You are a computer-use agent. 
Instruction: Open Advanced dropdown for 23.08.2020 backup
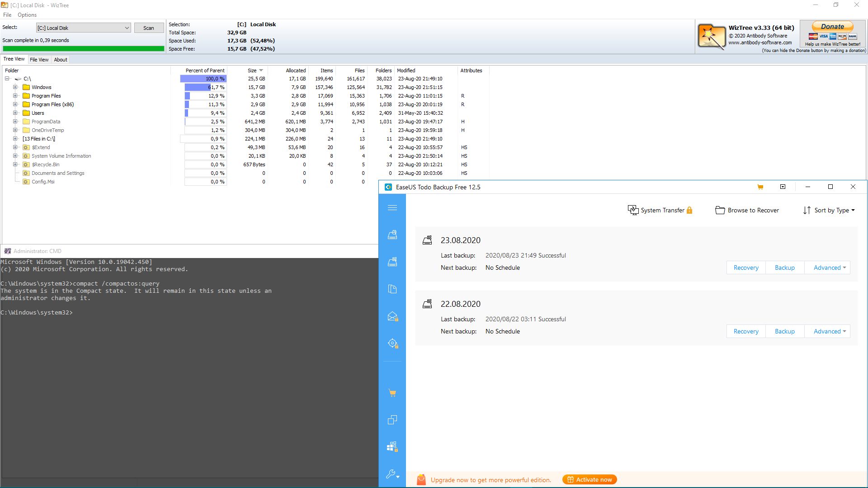click(829, 267)
